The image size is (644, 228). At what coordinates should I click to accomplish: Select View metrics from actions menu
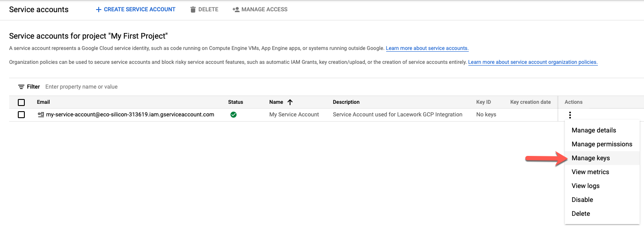click(x=602, y=172)
